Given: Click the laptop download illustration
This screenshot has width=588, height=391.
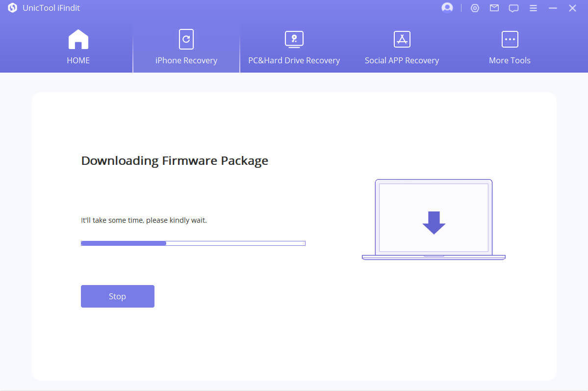Looking at the screenshot, I should click(x=434, y=219).
